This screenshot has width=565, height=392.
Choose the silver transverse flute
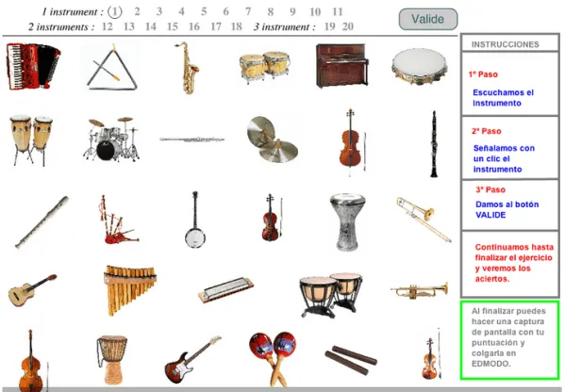[192, 139]
